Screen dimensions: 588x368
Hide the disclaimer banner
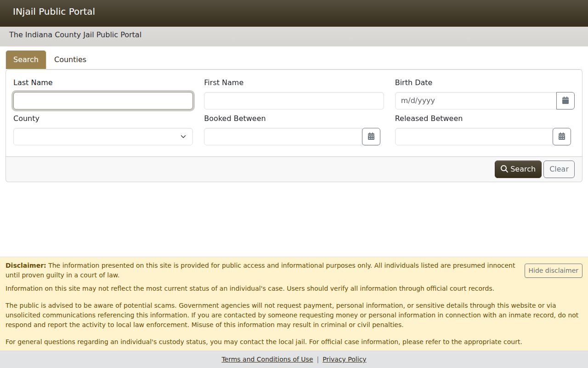tap(553, 270)
